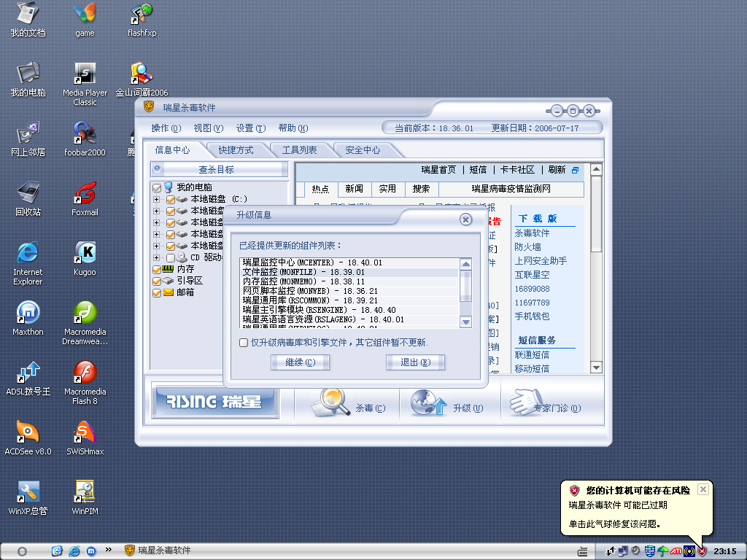Screen dimensions: 747x560
Task: Open 我的电脑 desktop icon
Action: [x=28, y=79]
